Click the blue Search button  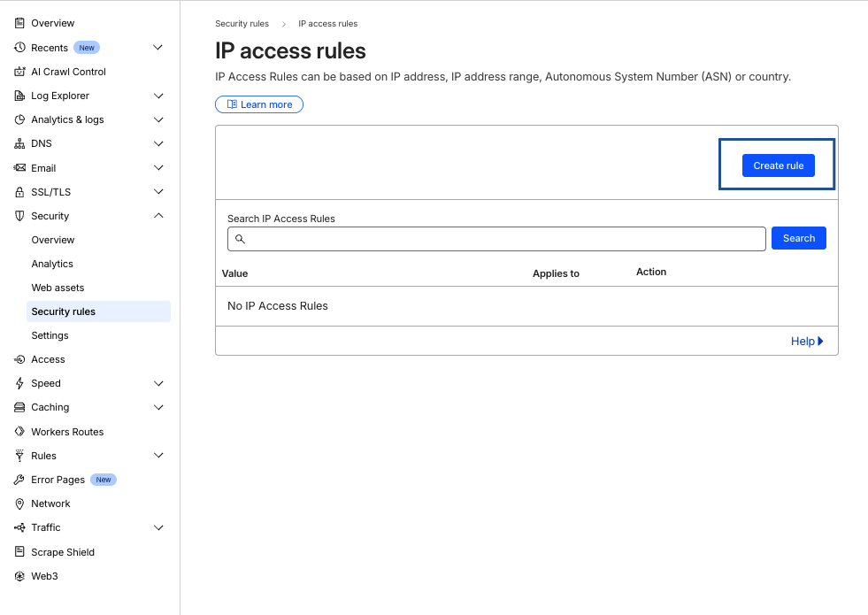tap(799, 238)
